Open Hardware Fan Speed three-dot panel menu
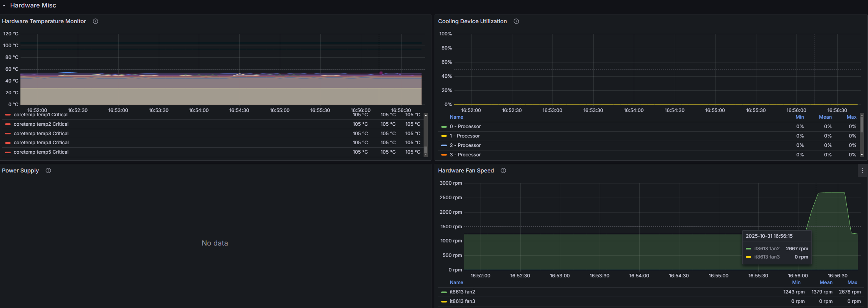The width and height of the screenshot is (868, 308). point(862,170)
